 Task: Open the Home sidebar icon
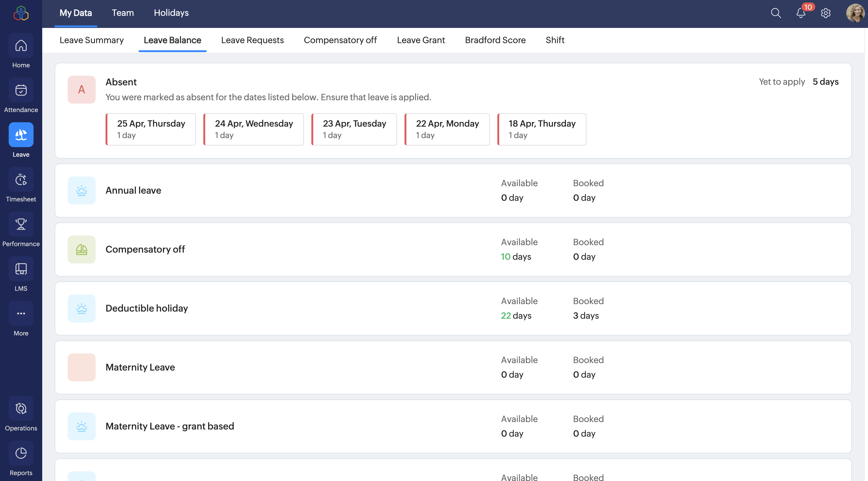tap(21, 46)
